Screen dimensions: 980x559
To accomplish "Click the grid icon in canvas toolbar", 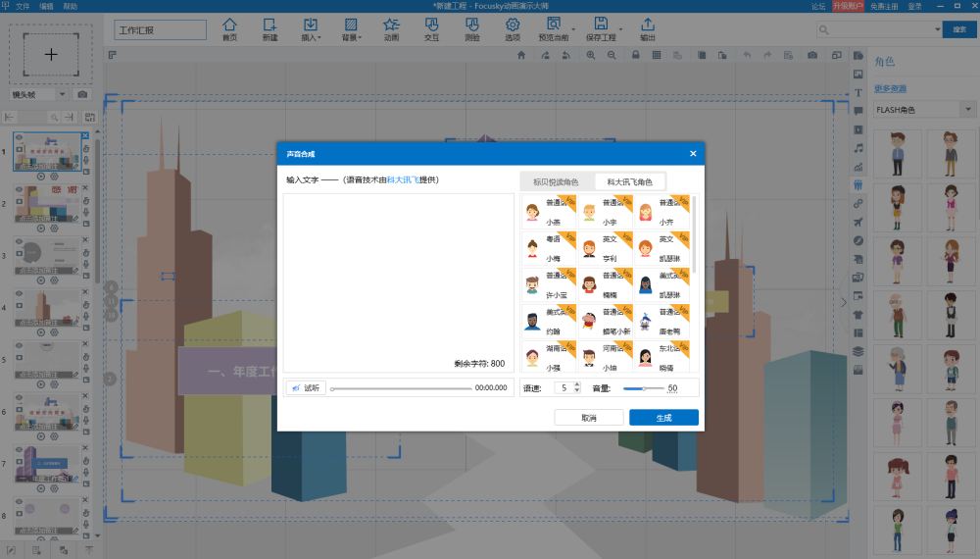I will tap(657, 55).
